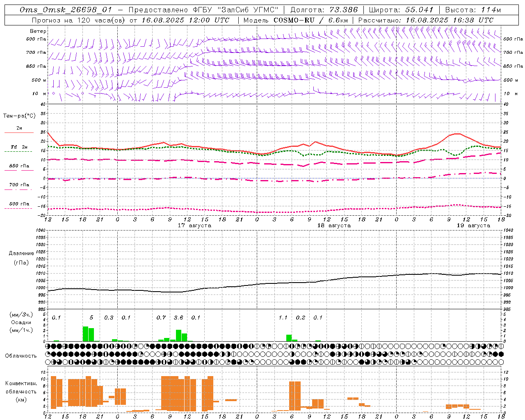
Task: Click right-axis wind level 850 гПа
Action: pos(513,66)
